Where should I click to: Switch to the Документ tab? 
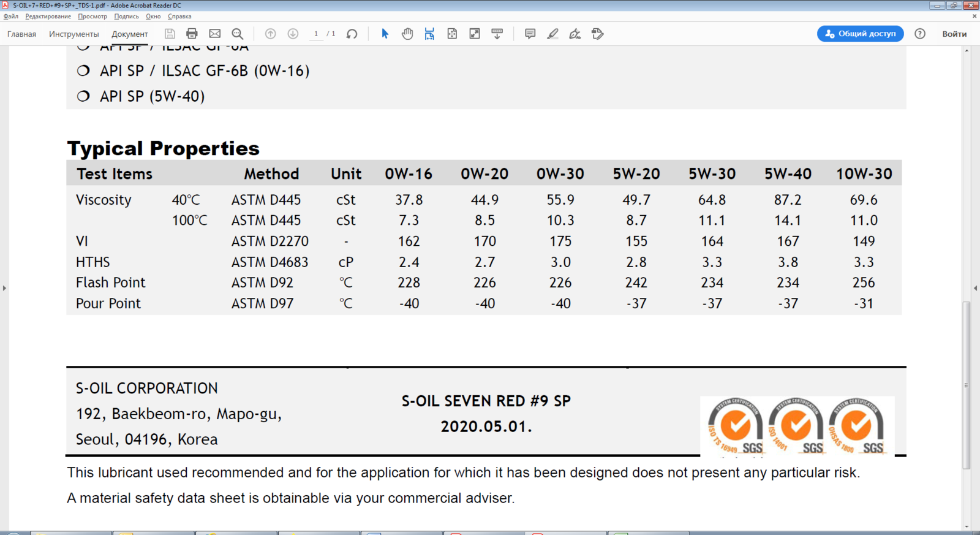pyautogui.click(x=130, y=34)
